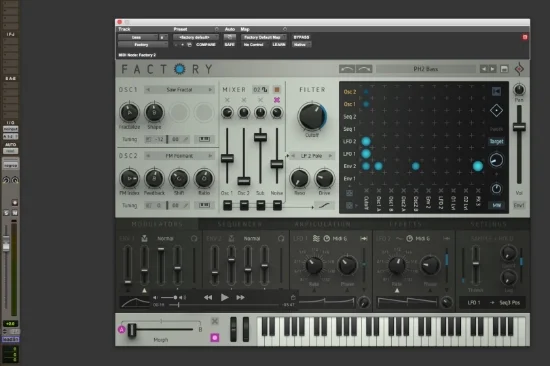Click the red plugin target icon
550x366 pixels.
pyautogui.click(x=525, y=37)
